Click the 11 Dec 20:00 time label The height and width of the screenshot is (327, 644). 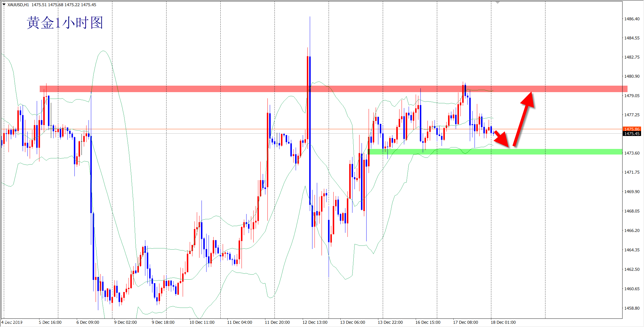(277, 322)
